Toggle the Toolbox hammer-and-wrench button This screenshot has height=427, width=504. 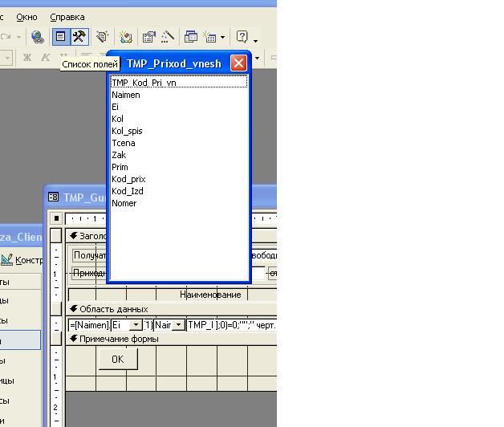coord(79,36)
